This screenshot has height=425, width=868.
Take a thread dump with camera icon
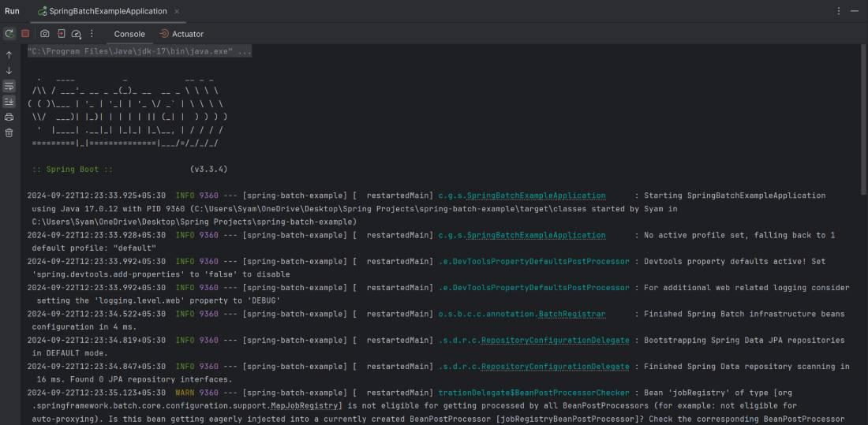coord(45,34)
